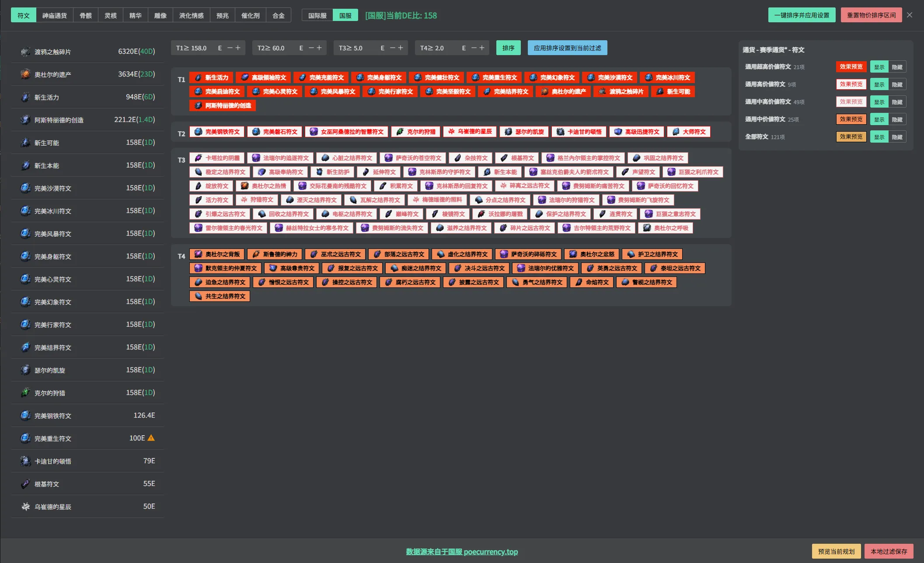The width and height of the screenshot is (924, 563).
Task: Open the 液化情感 tab
Action: (192, 15)
